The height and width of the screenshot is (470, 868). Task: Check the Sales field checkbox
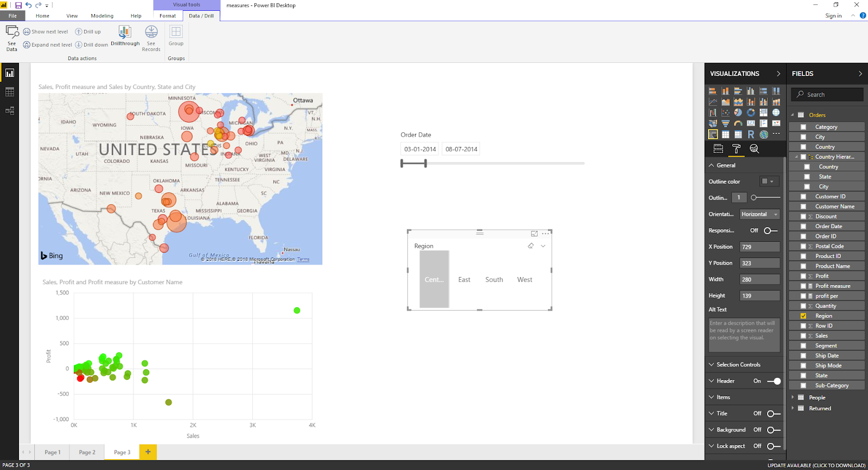tap(803, 336)
